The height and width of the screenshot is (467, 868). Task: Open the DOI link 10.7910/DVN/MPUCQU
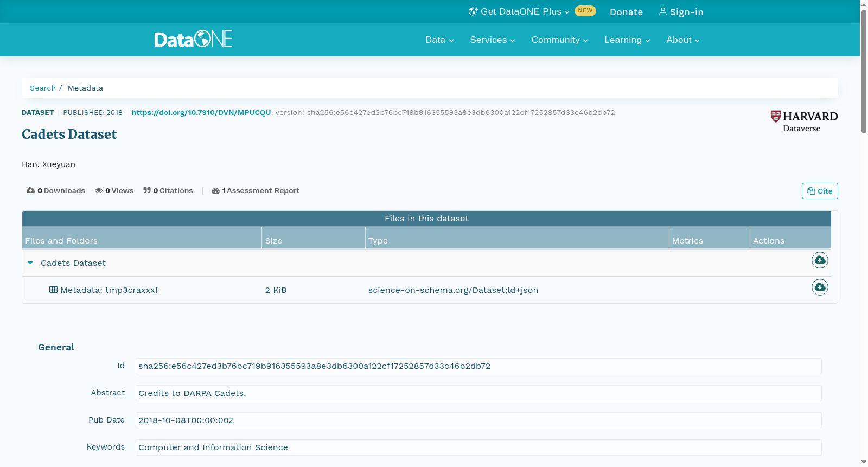(201, 113)
